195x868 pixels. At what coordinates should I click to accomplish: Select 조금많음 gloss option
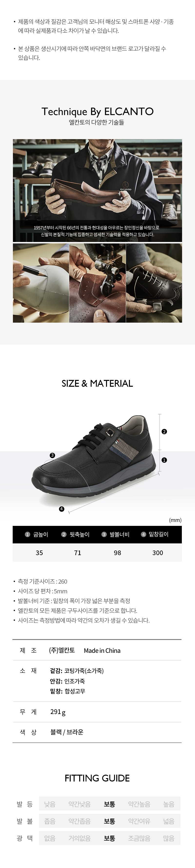(x=139, y=838)
